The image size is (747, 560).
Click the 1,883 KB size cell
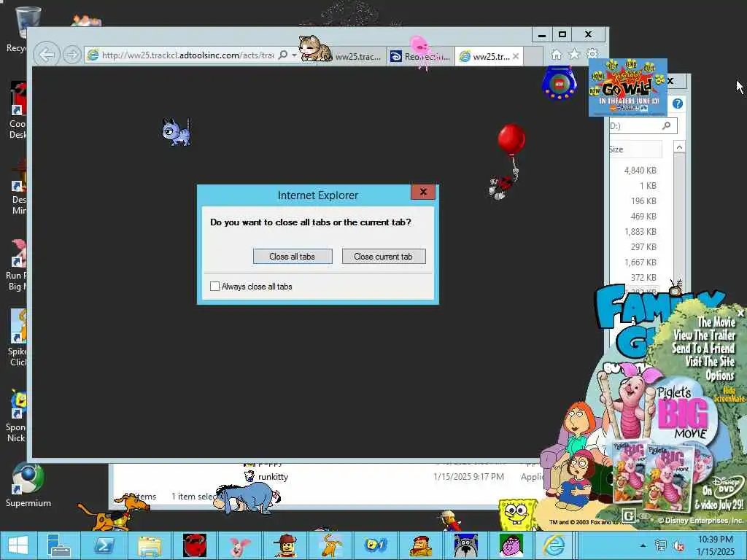(x=640, y=231)
